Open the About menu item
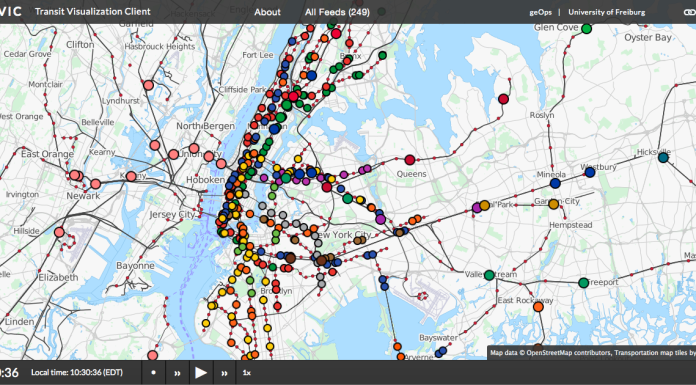696x385 pixels. pos(267,12)
